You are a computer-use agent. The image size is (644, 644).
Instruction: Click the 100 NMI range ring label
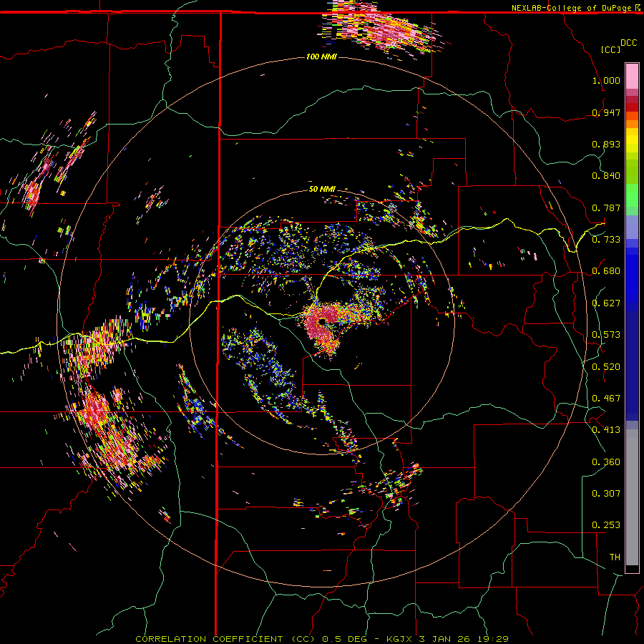pos(321,57)
